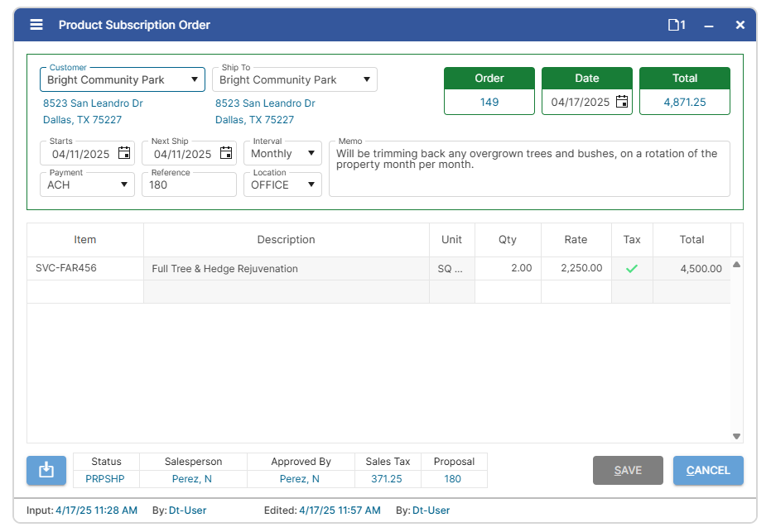Open the Location dropdown showing OFFICE
Viewport: 771px width, 532px height.
click(311, 184)
